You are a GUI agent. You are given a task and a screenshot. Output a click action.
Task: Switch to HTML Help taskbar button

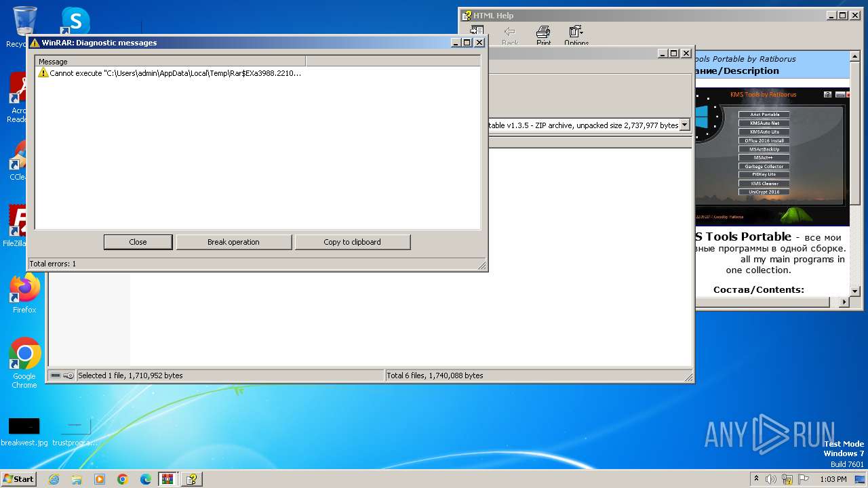(x=192, y=479)
